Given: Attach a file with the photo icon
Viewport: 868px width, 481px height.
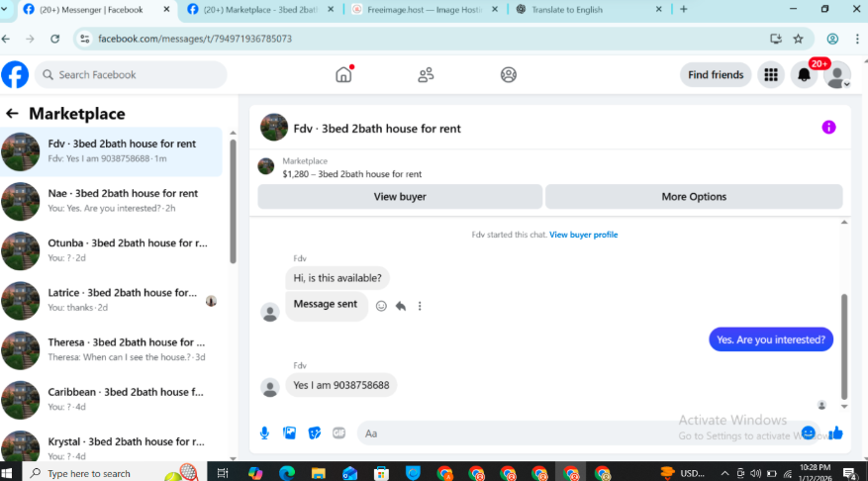Looking at the screenshot, I should pos(290,433).
